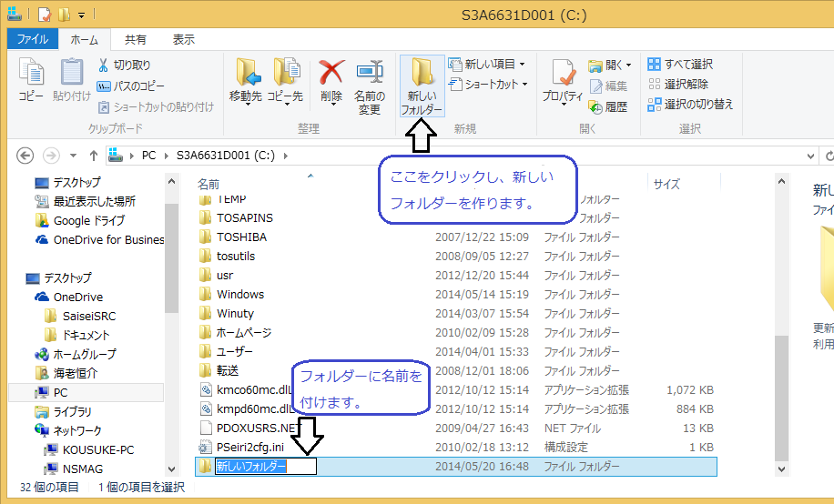834x504 pixels.
Task: Click the 新しいフォルダー (New Folder) ribbon icon
Action: [x=423, y=86]
